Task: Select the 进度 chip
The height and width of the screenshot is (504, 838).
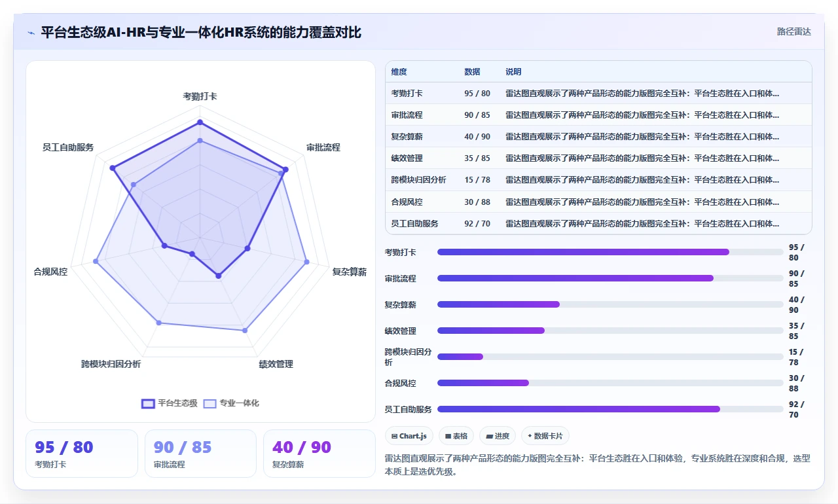Action: pyautogui.click(x=498, y=436)
